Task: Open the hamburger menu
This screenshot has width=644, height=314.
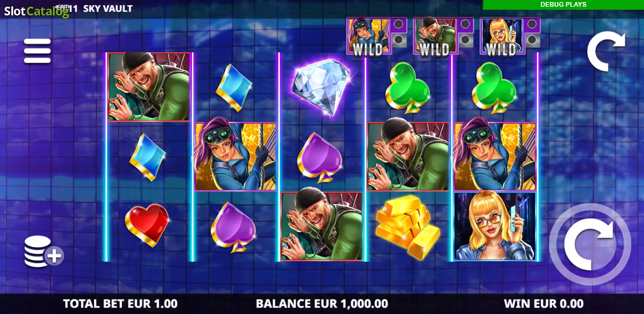Action: click(37, 51)
